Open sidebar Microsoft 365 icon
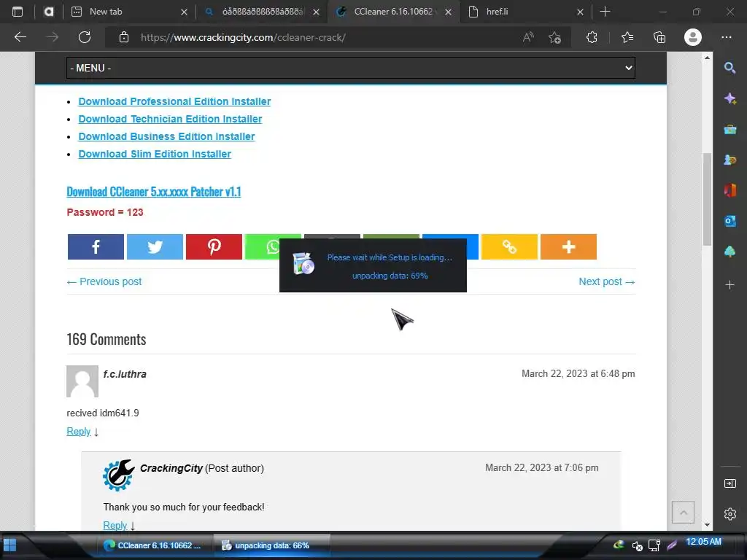 click(729, 190)
